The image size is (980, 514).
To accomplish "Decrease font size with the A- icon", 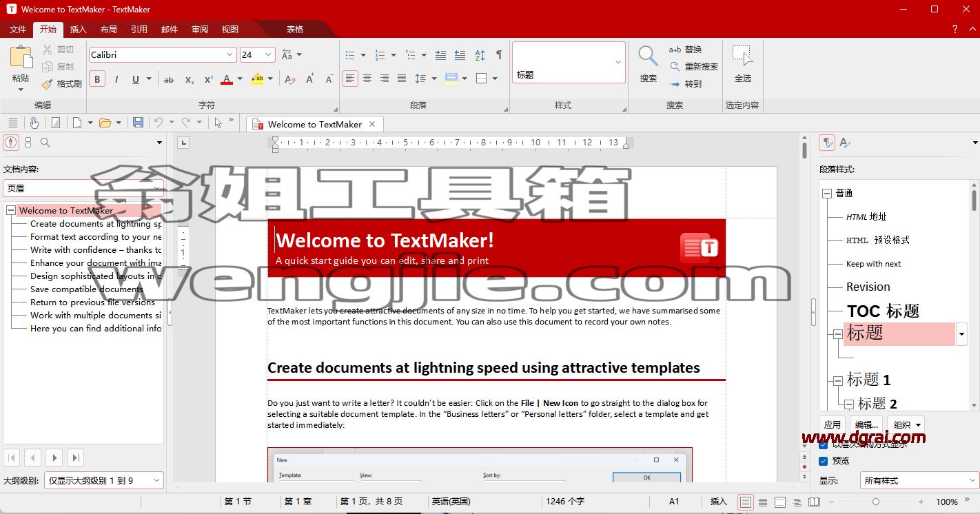I will point(329,79).
